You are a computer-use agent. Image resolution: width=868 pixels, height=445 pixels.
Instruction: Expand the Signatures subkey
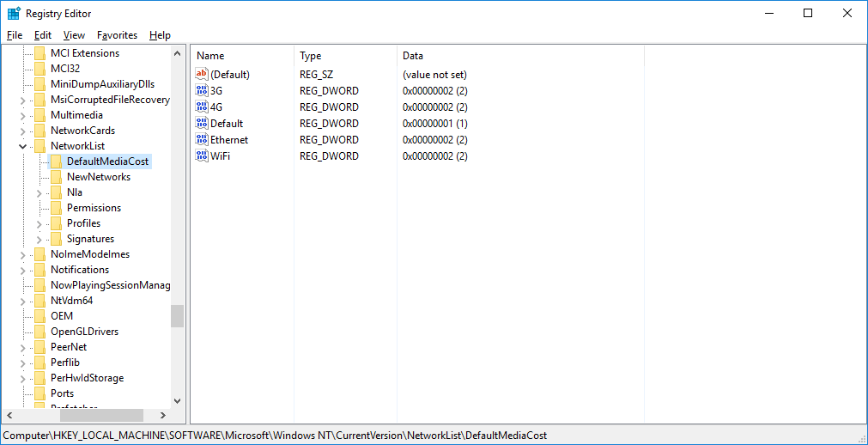tap(39, 240)
